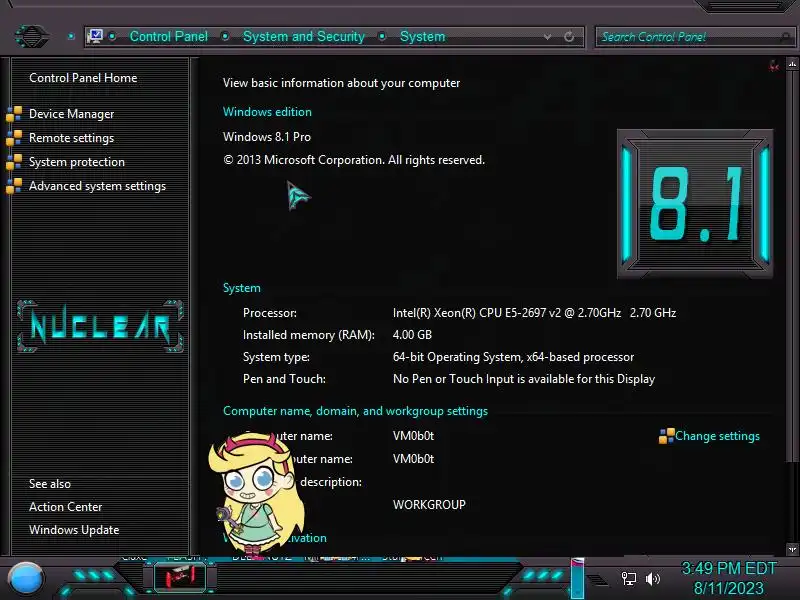
Task: Go to Control Panel breadcrumb
Action: [x=169, y=37]
